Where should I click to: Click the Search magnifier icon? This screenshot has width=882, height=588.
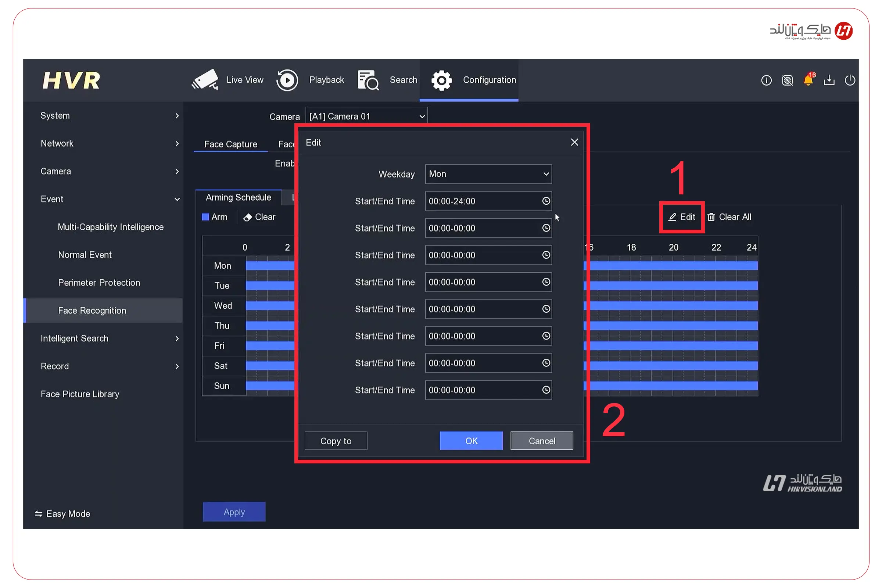tap(368, 80)
